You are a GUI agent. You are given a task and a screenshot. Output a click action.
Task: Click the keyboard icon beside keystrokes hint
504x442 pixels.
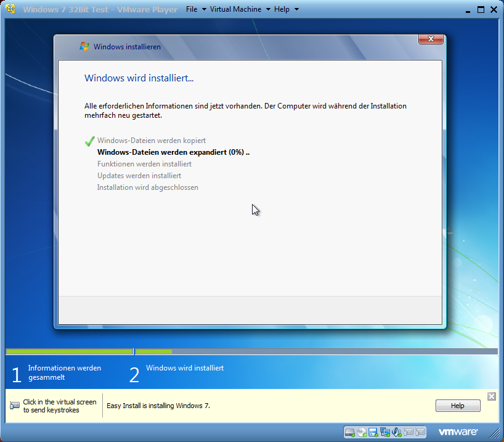pyautogui.click(x=14, y=406)
